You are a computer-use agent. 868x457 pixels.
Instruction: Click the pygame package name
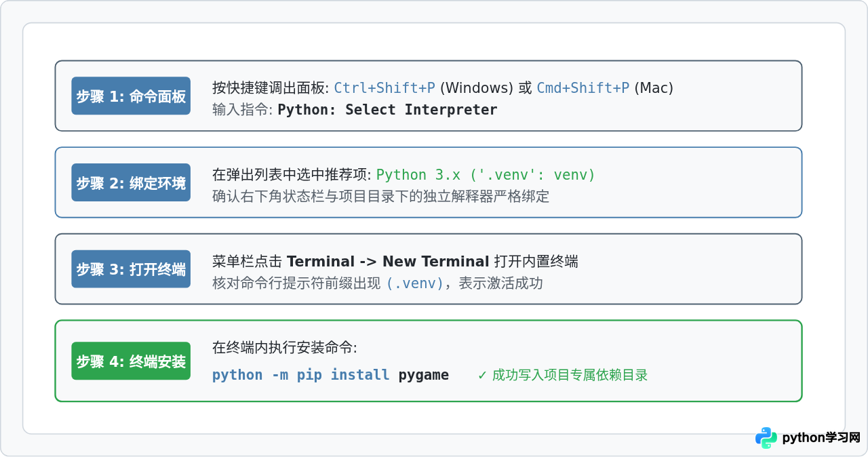click(x=423, y=375)
